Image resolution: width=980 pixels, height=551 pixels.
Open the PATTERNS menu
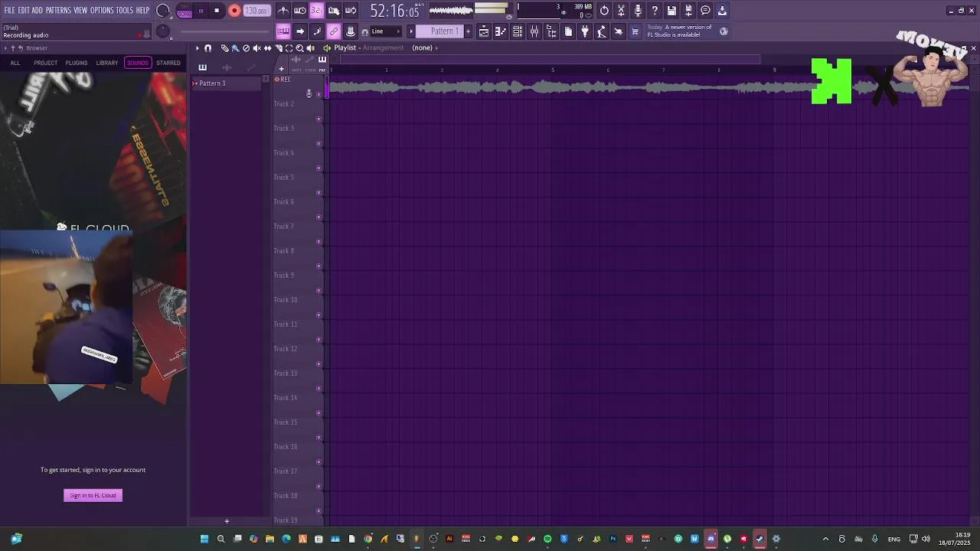pyautogui.click(x=58, y=11)
